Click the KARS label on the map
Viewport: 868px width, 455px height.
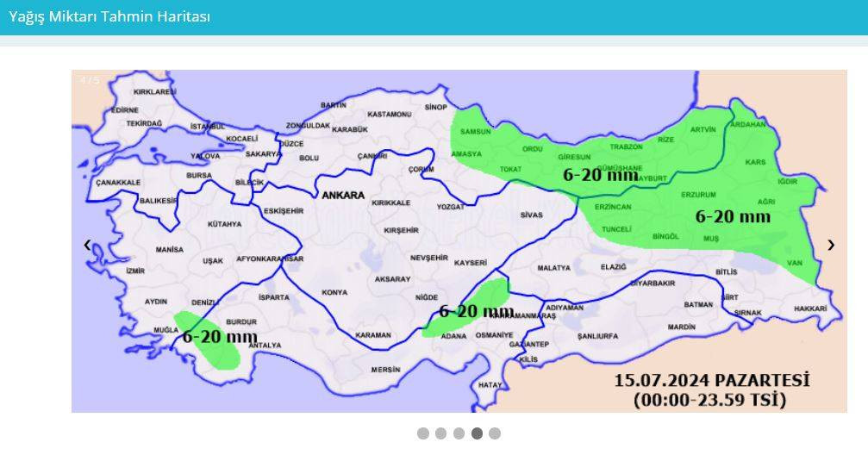coord(755,162)
